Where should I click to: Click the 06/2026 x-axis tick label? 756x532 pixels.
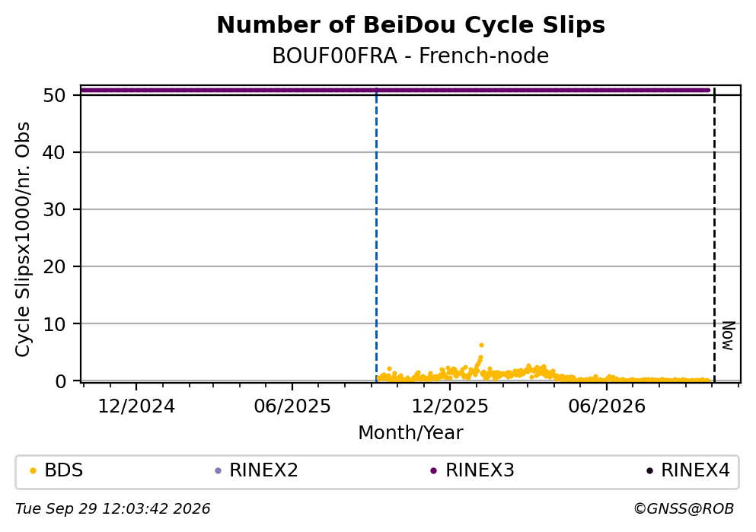click(607, 406)
